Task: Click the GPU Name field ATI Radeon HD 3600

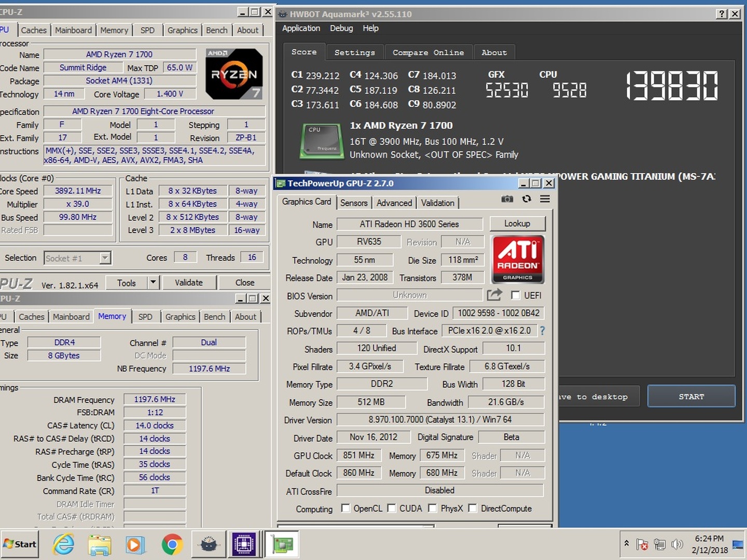Action: [409, 224]
